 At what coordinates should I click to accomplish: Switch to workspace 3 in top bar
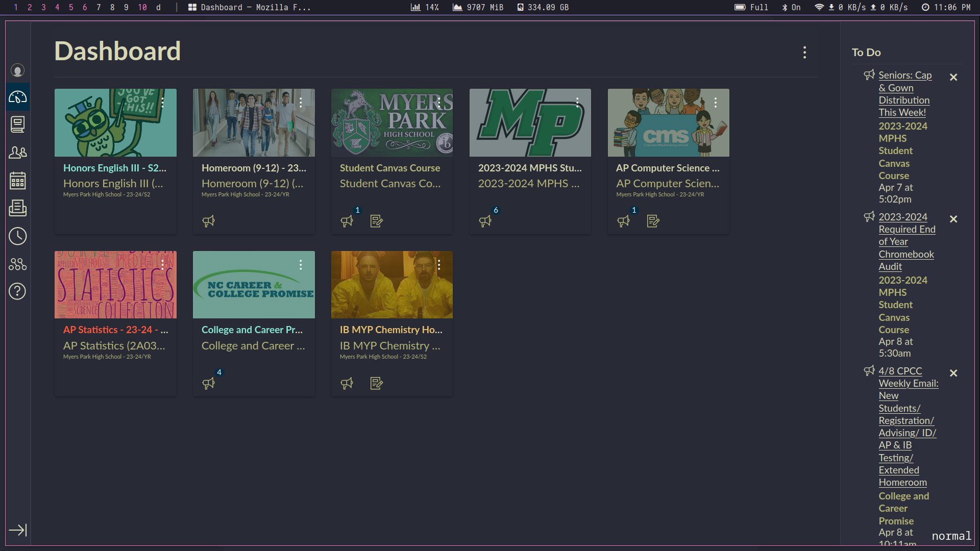click(43, 7)
